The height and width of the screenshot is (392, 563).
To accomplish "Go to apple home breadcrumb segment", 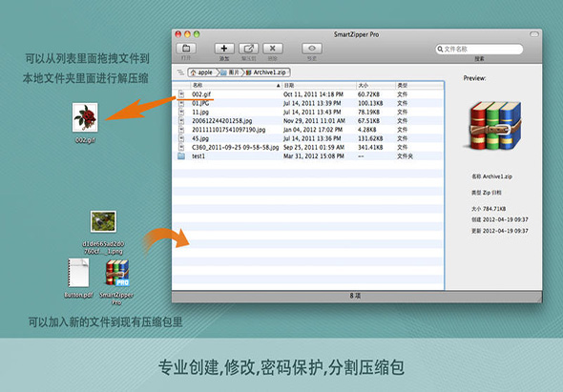I will click(x=202, y=72).
